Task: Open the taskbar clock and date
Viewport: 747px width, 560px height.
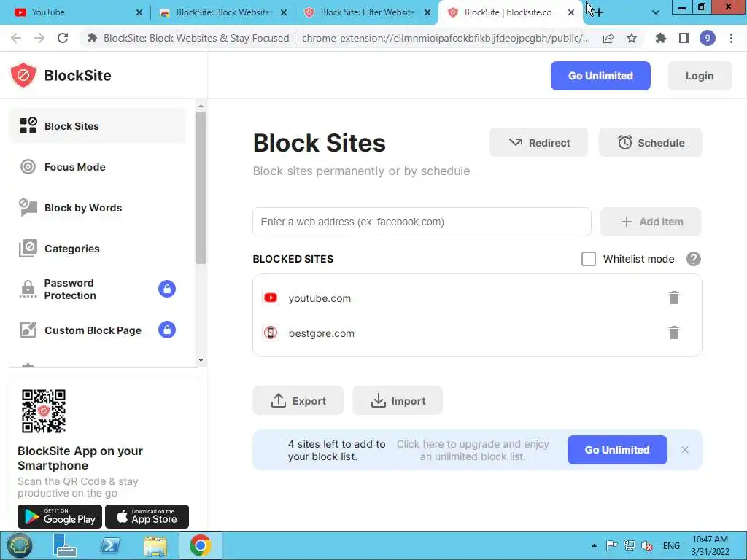Action: tap(711, 545)
